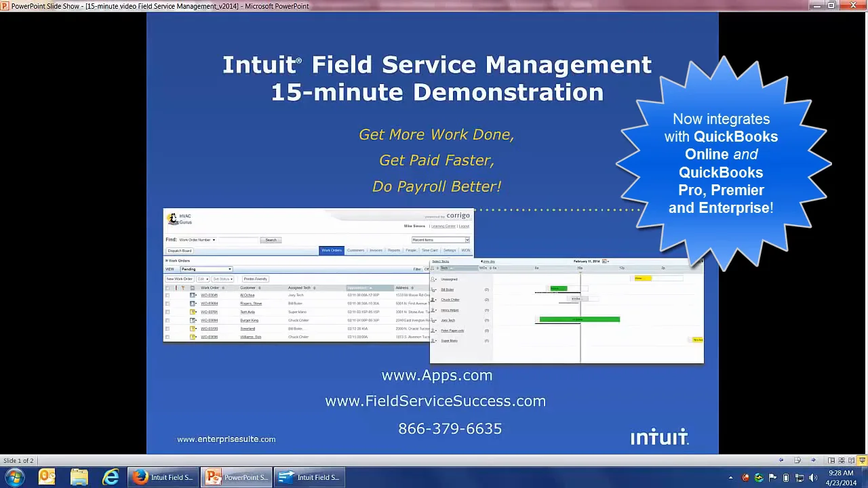This screenshot has width=868, height=488.
Task: Switch to Slide Sorter view icon
Action: [842, 460]
